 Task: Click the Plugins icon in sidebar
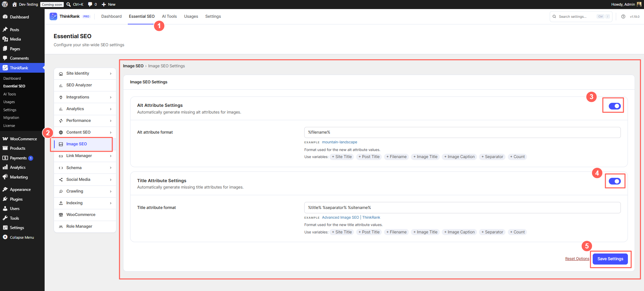click(5, 199)
